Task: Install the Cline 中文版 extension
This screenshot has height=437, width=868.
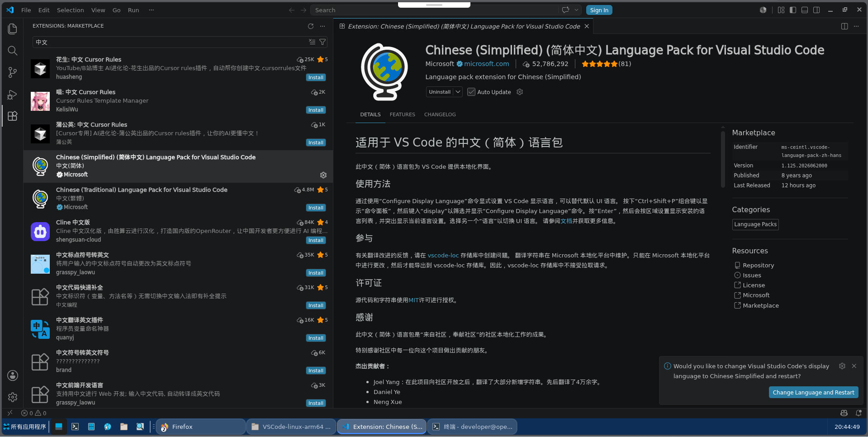Action: pos(316,240)
